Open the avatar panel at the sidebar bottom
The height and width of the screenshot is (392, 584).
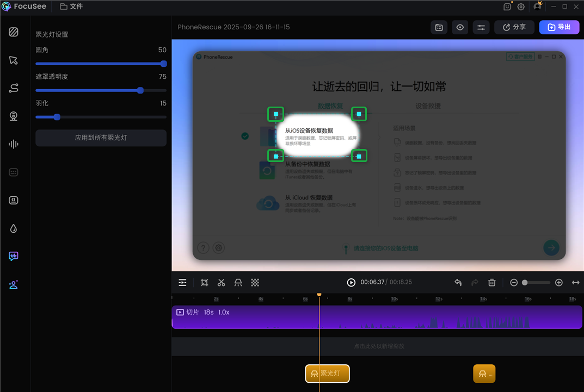coord(13,285)
